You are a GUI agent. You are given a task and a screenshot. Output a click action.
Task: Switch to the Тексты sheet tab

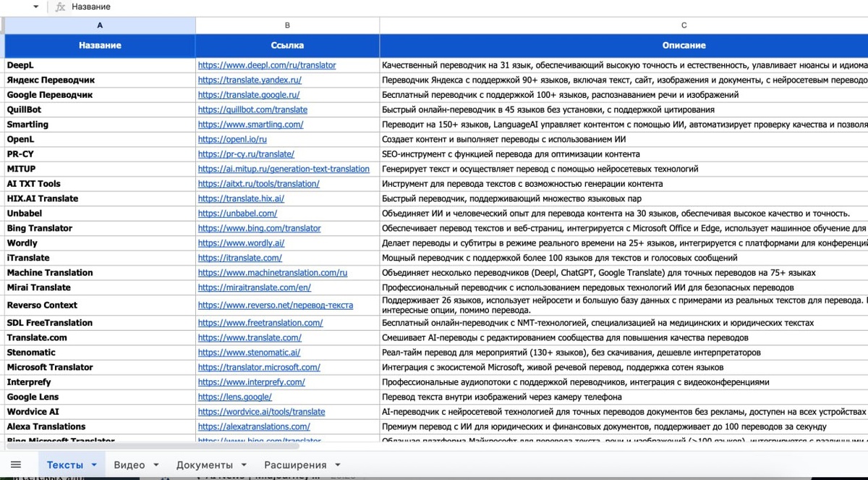tap(64, 465)
